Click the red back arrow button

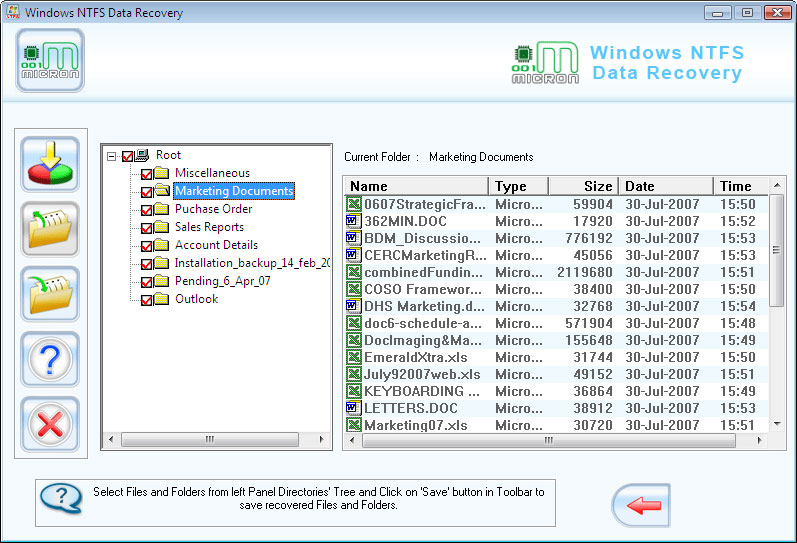[641, 505]
